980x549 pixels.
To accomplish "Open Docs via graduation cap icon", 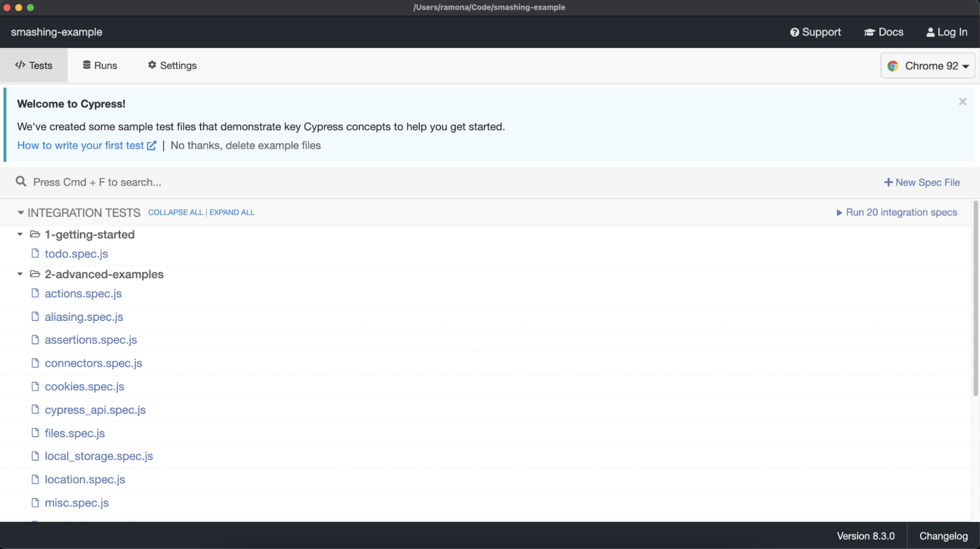I will pos(869,32).
